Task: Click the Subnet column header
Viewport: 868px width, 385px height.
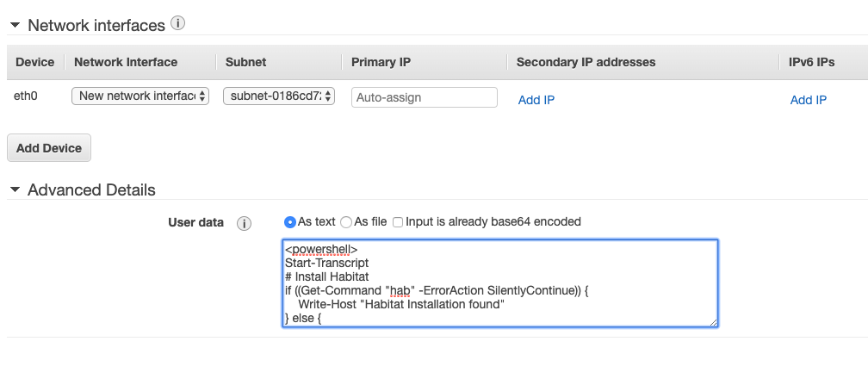Action: point(245,62)
